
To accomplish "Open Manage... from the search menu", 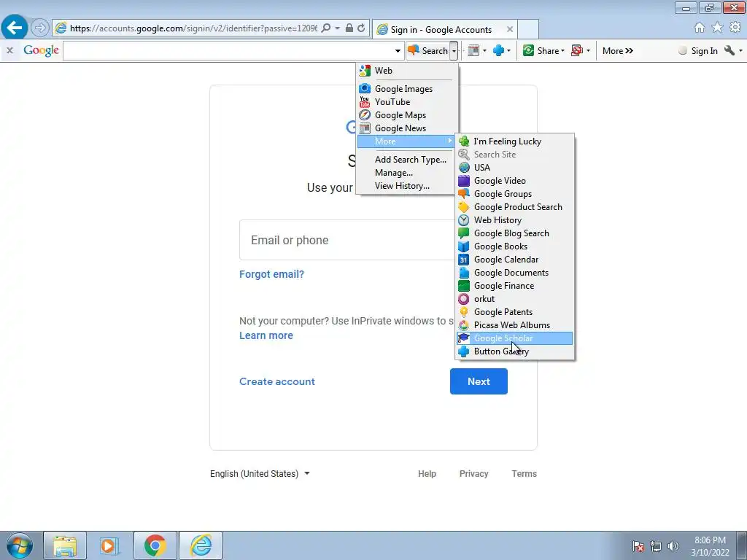I will pyautogui.click(x=407, y=173).
